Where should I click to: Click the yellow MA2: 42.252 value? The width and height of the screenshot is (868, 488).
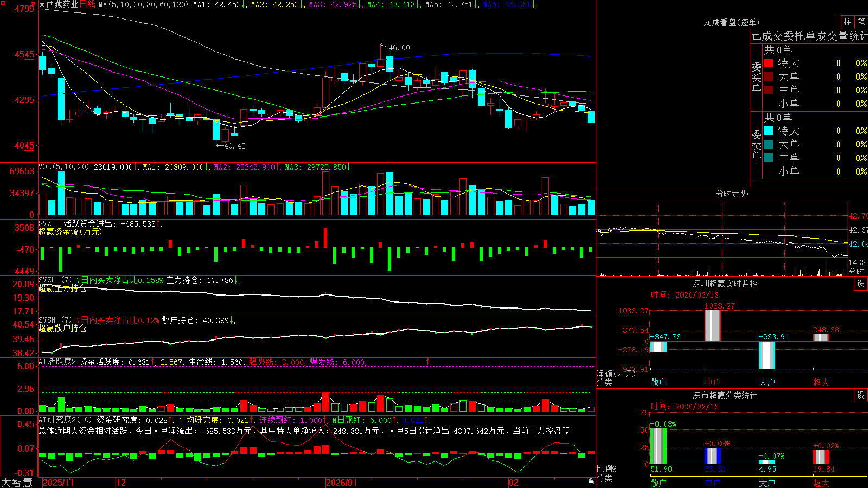[x=277, y=4]
